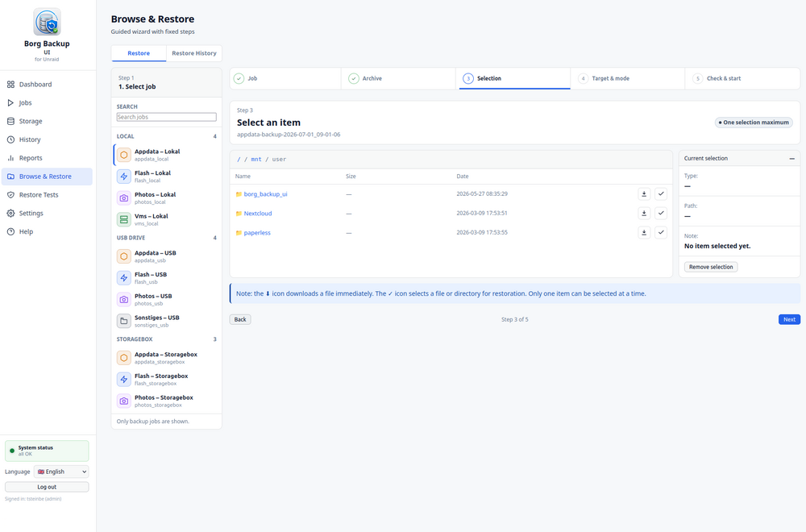Download the paperless folder
This screenshot has width=806, height=532.
click(x=644, y=232)
